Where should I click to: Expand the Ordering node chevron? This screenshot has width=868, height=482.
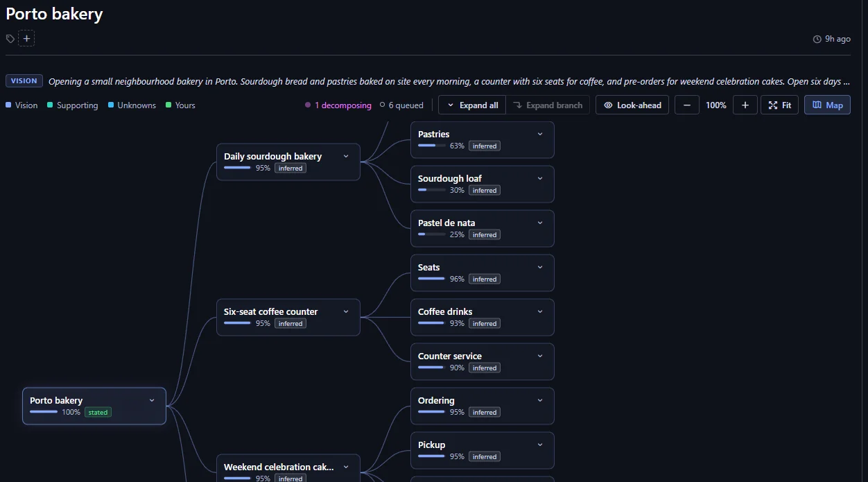pyautogui.click(x=540, y=400)
